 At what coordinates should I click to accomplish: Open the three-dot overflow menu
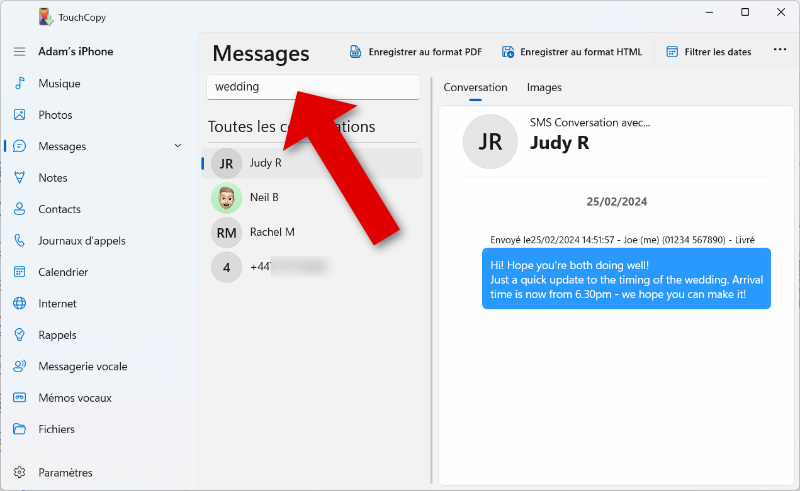[x=780, y=51]
